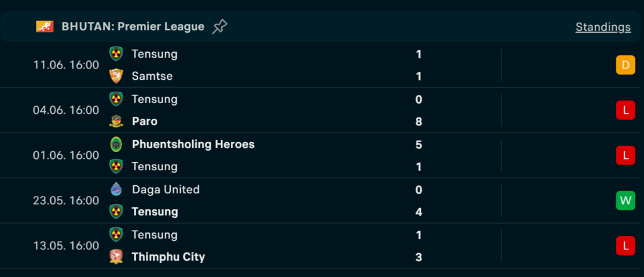Open the 04.06. Tensung vs Paro match

tap(320, 110)
